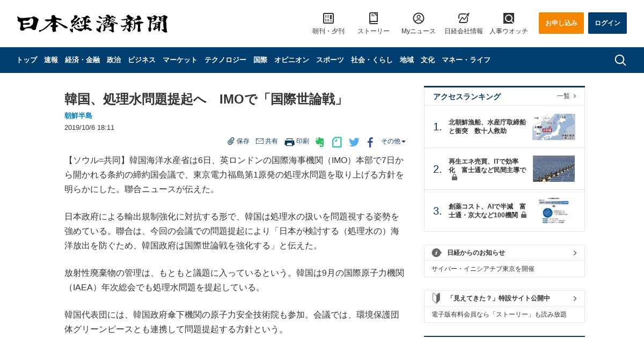This screenshot has height=338, width=644.
Task: Open マネー・ライフ section
Action: [466, 60]
